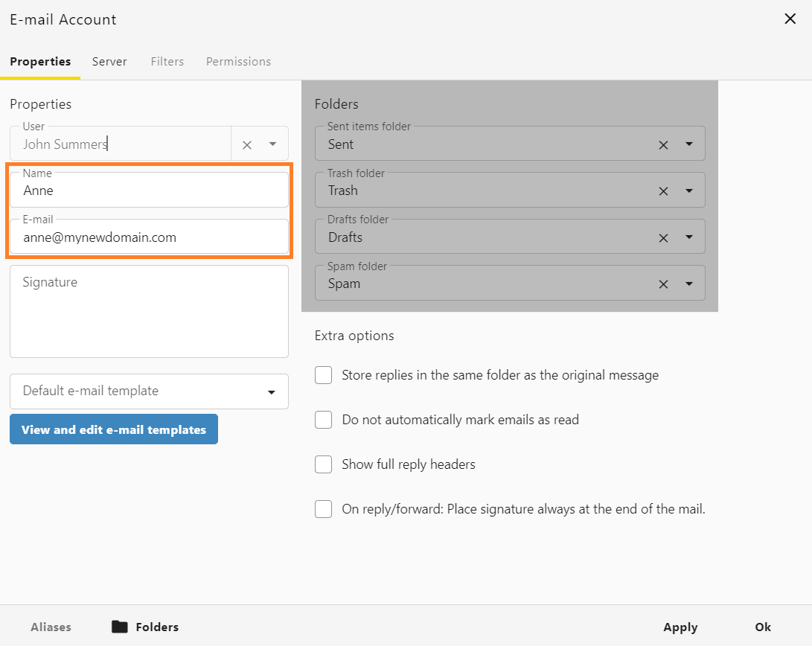The width and height of the screenshot is (812, 646).
Task: Apply the account changes
Action: (x=680, y=627)
